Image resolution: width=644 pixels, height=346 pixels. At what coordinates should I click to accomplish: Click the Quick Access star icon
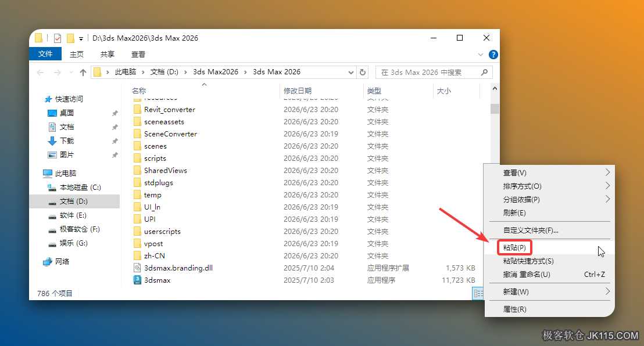click(48, 99)
